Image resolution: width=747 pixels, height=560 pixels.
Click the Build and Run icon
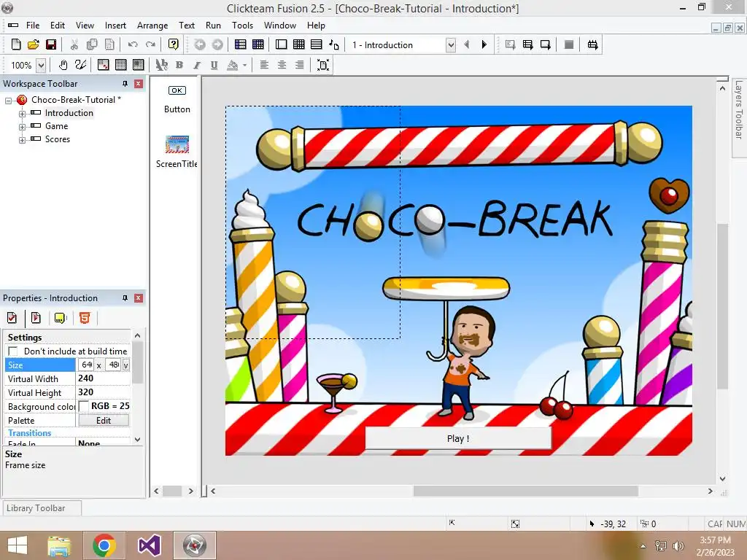tap(592, 44)
